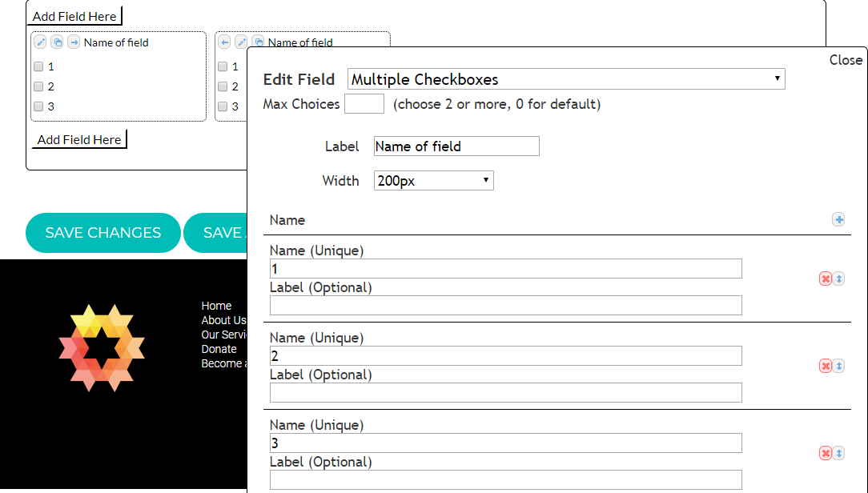Screen dimensions: 868x493
Task: Check the checkbox labeled 3
Action: click(38, 106)
